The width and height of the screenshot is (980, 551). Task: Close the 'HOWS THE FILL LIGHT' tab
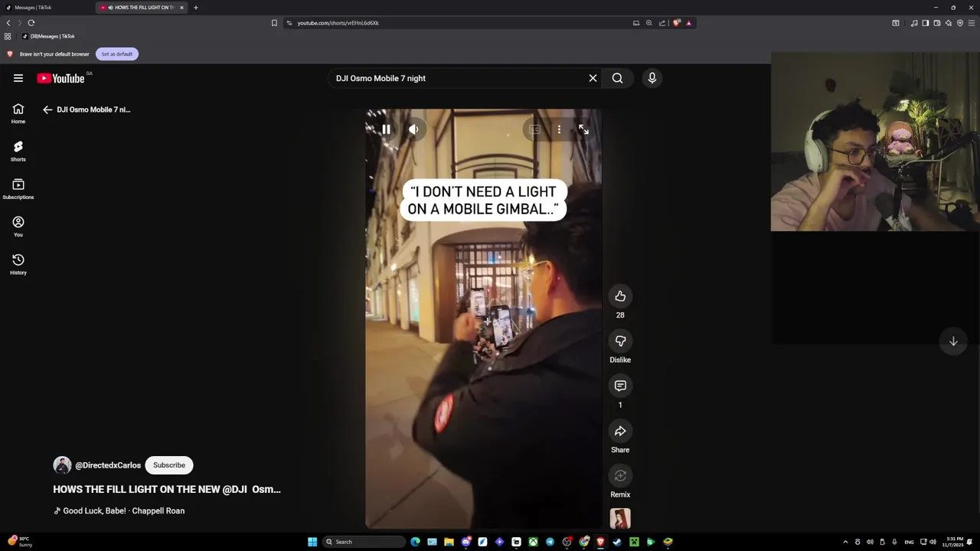(181, 8)
